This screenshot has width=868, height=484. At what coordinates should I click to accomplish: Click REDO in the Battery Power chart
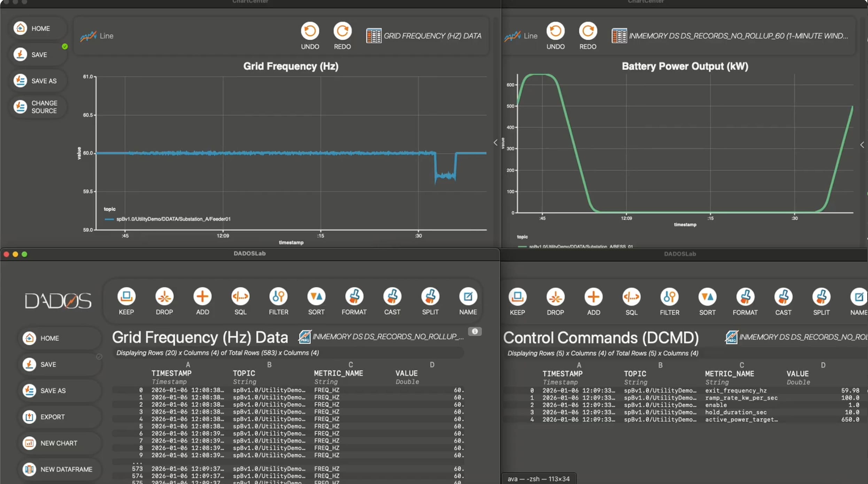click(x=588, y=31)
